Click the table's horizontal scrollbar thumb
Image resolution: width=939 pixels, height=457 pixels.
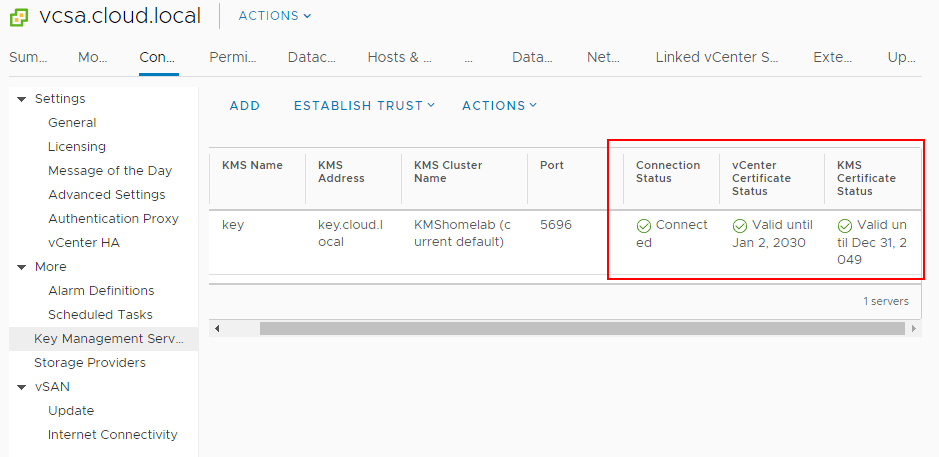coord(582,329)
